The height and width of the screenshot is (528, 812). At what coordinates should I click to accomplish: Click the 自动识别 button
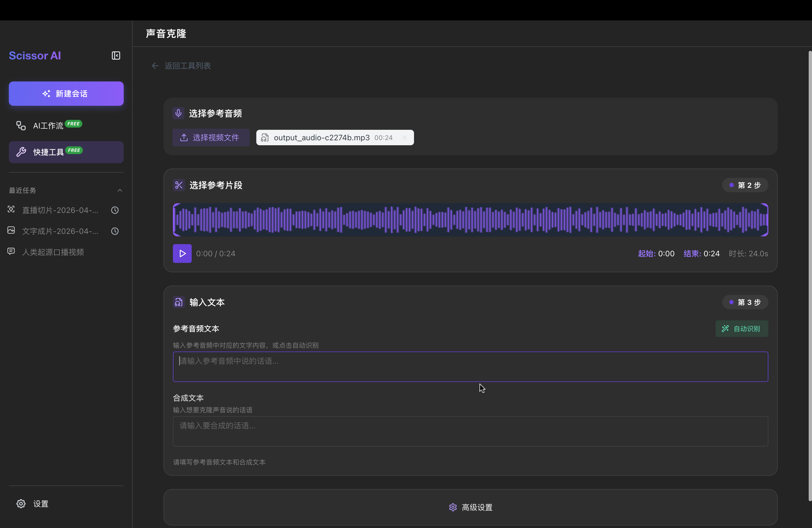tap(742, 328)
